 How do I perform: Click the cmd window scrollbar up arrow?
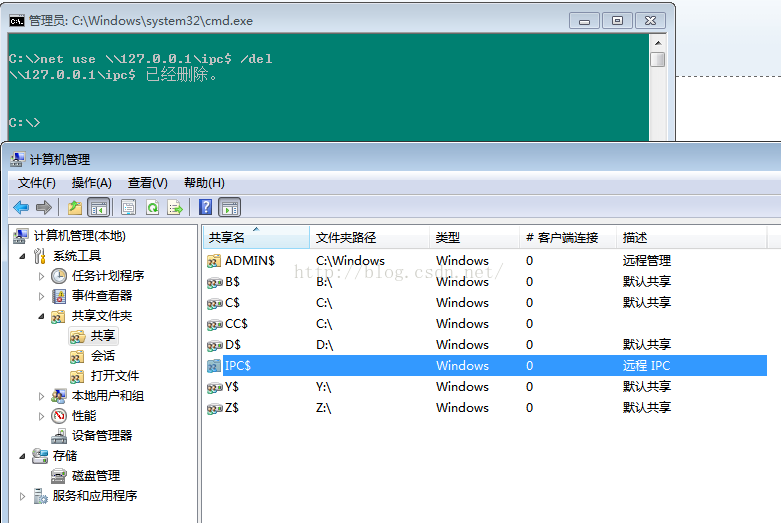tap(657, 43)
